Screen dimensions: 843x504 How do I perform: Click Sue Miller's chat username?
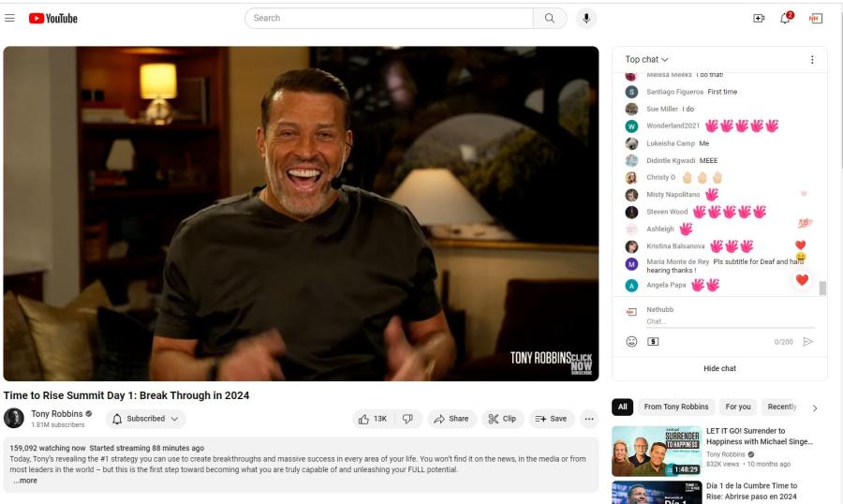click(x=662, y=110)
